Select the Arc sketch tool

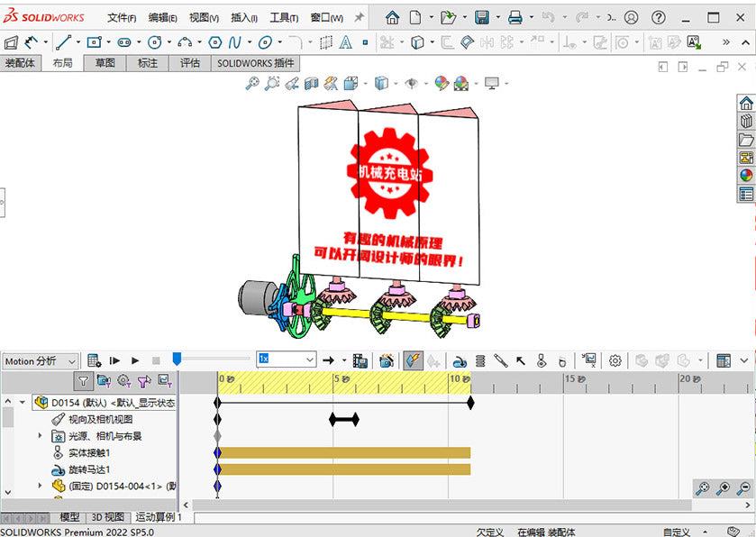185,42
